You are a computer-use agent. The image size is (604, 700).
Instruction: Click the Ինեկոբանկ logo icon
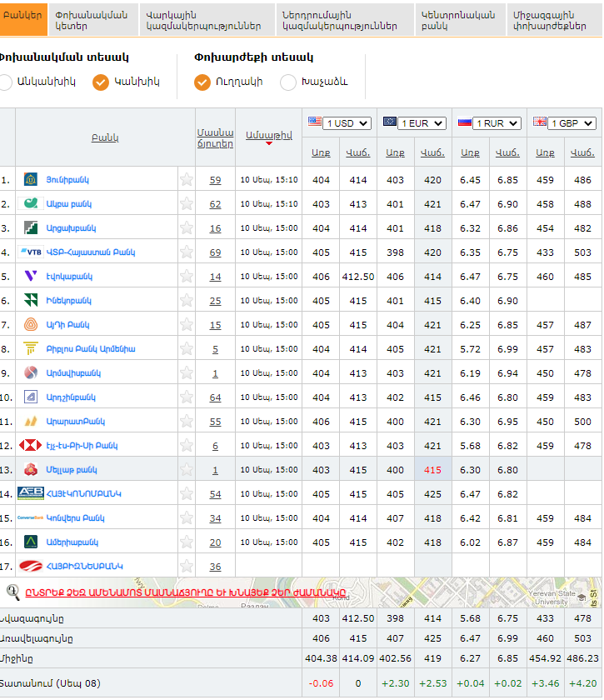pyautogui.click(x=30, y=300)
